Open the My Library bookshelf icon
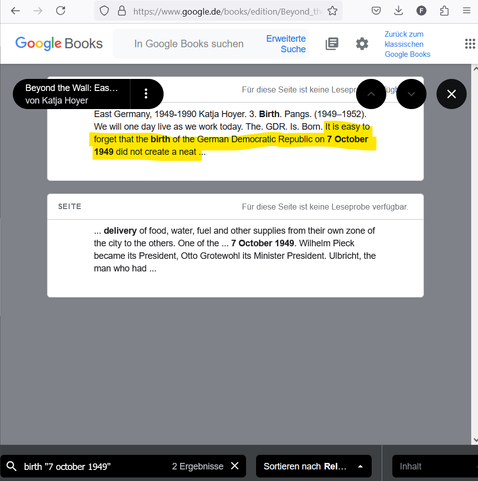Image resolution: width=478 pixels, height=481 pixels. [x=332, y=44]
